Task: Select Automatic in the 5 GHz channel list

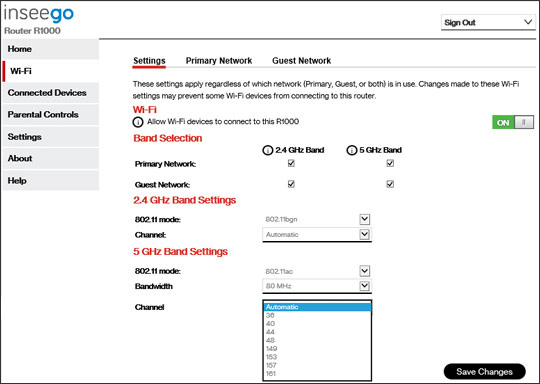Action: (x=317, y=307)
